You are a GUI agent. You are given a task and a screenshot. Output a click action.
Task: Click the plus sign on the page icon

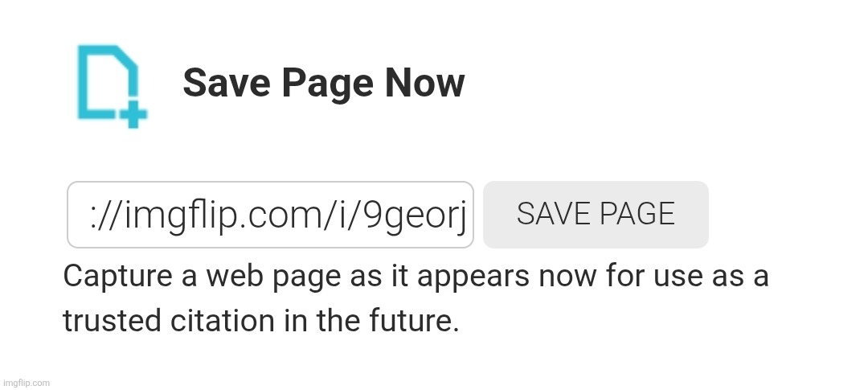click(x=133, y=115)
